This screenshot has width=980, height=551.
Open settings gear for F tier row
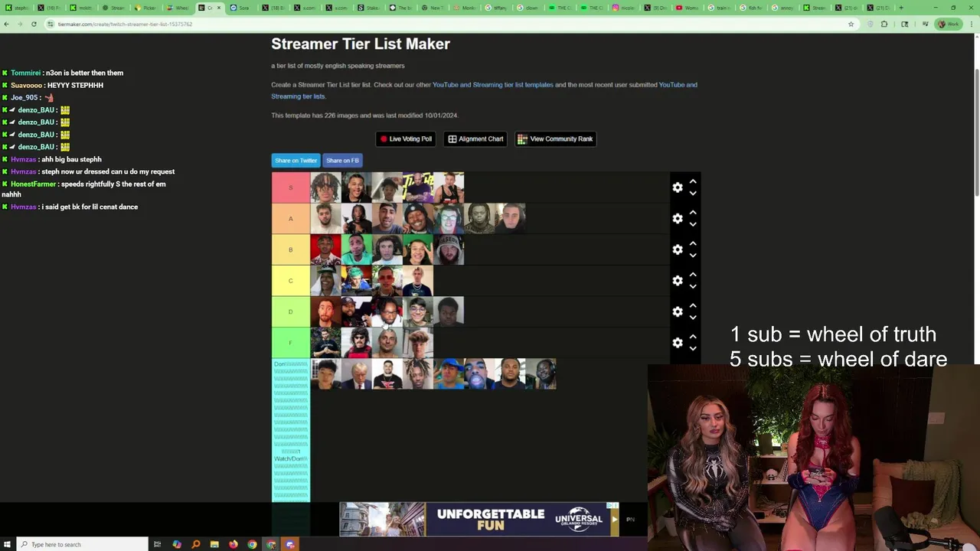(678, 343)
